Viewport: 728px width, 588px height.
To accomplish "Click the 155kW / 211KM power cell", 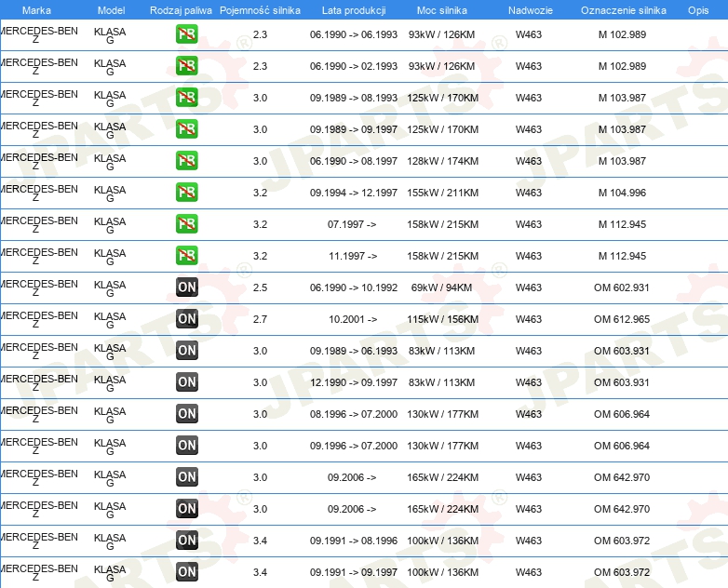I will click(442, 193).
